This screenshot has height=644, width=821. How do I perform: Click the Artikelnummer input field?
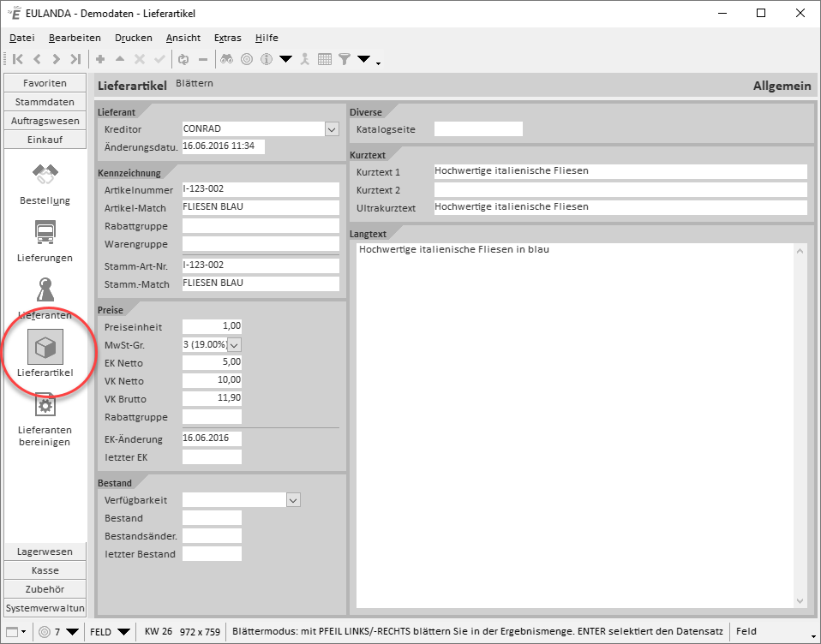tap(261, 189)
